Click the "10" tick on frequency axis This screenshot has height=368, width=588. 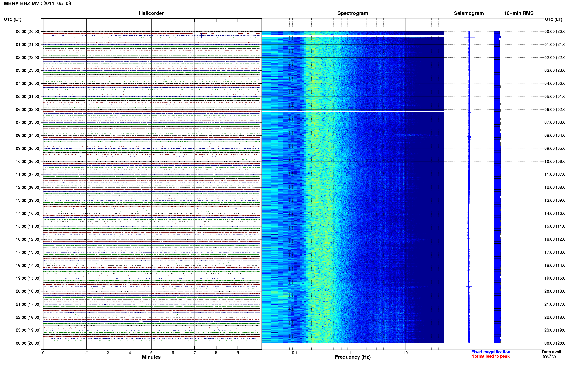tap(405, 353)
